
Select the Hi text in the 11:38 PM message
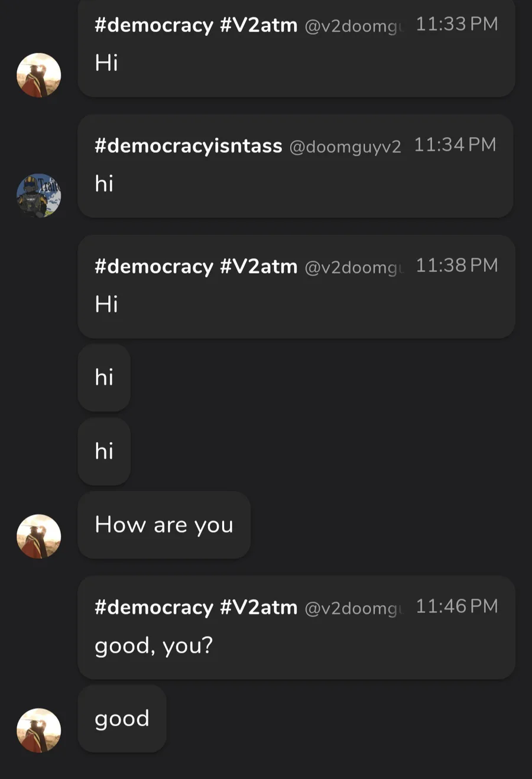[106, 304]
